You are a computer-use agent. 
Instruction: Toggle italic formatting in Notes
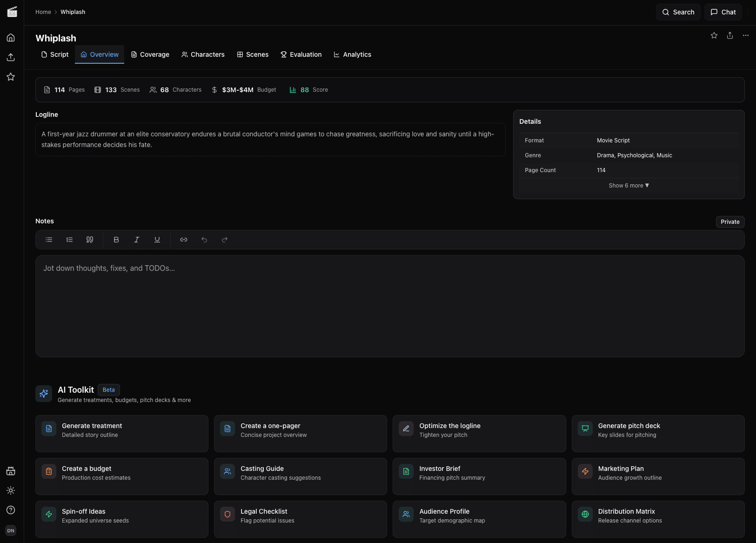point(136,240)
